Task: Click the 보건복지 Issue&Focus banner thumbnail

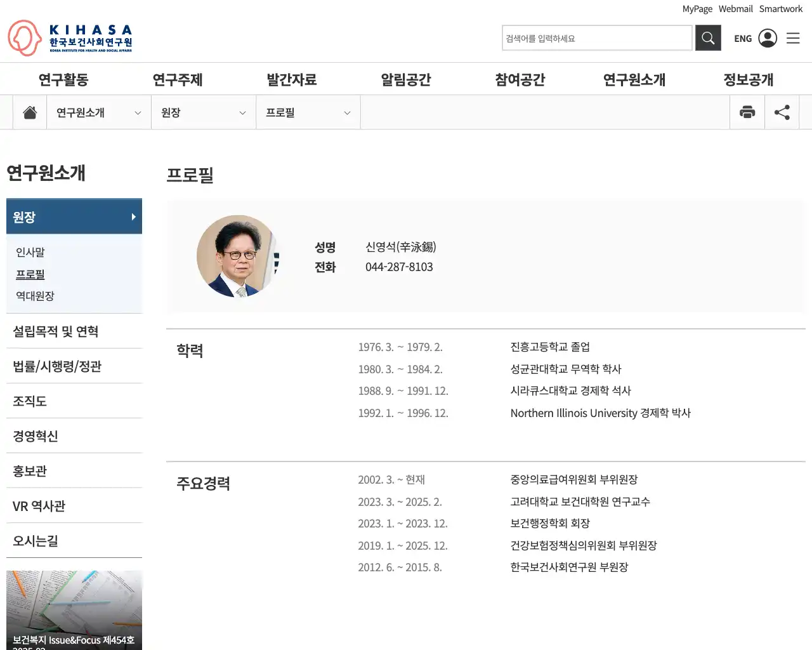Action: pyautogui.click(x=74, y=610)
